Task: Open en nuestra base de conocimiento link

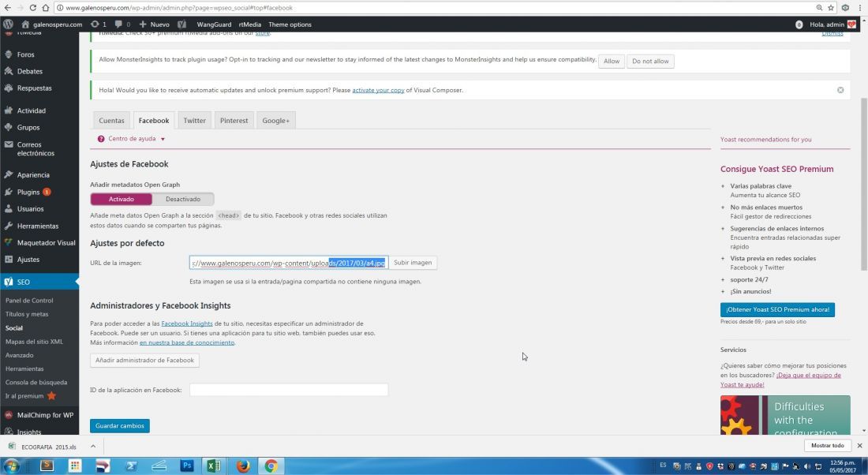Action: point(186,342)
